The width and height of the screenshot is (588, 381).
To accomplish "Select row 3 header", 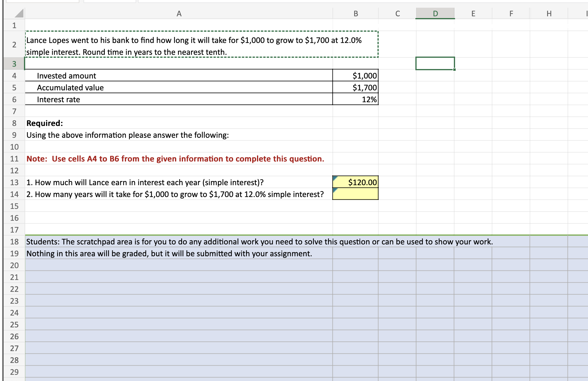I will point(14,64).
